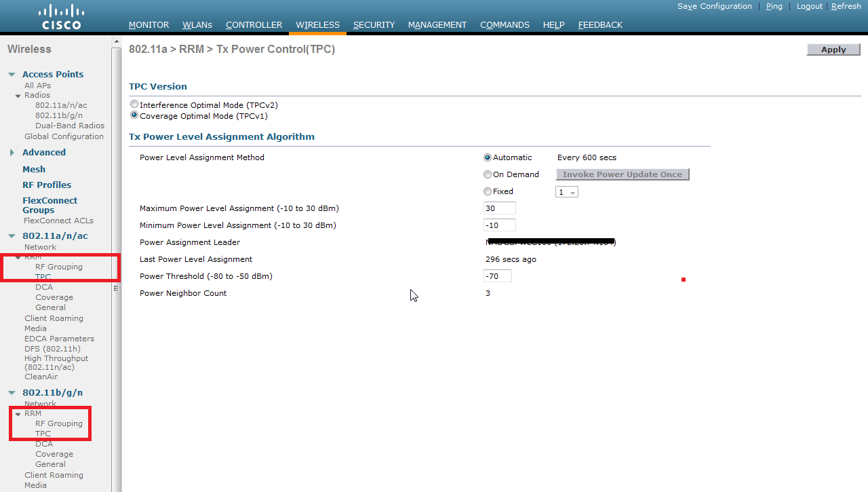Open RF Profiles in sidebar
The image size is (868, 492).
47,185
